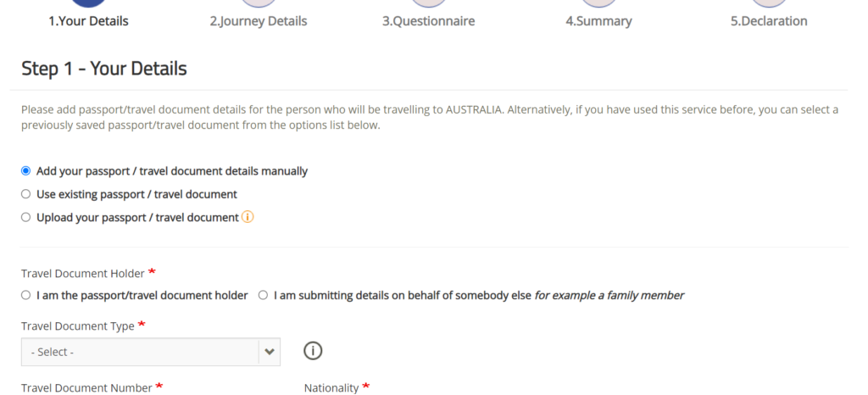
Task: Go to 4.Summary step label
Action: (x=598, y=21)
